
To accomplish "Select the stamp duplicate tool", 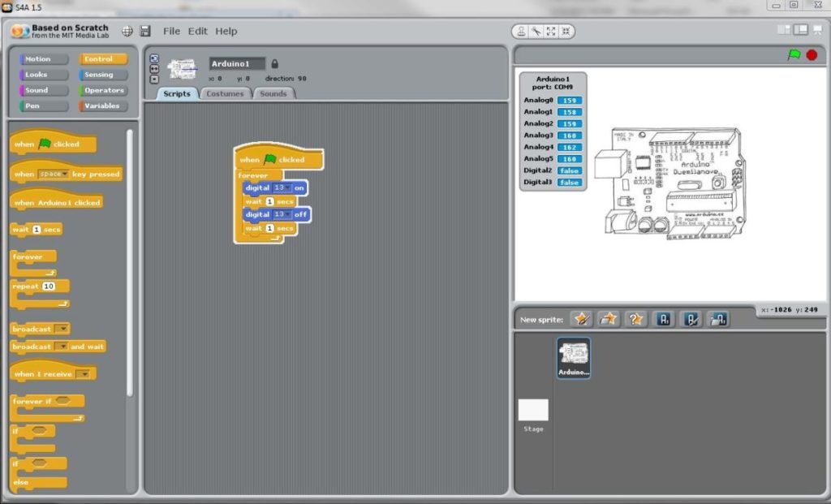I will coord(523,32).
